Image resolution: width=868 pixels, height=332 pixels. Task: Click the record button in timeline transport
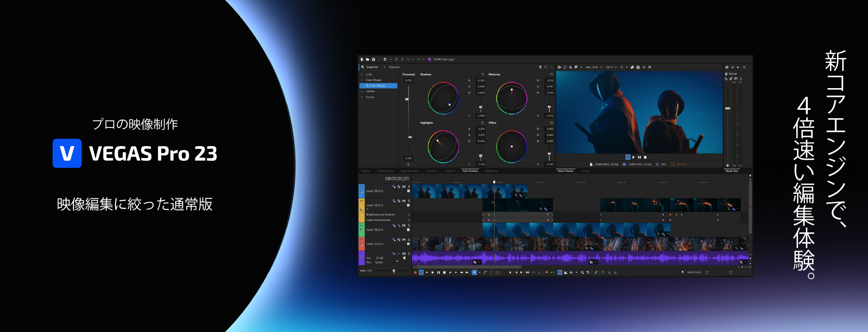(x=415, y=273)
